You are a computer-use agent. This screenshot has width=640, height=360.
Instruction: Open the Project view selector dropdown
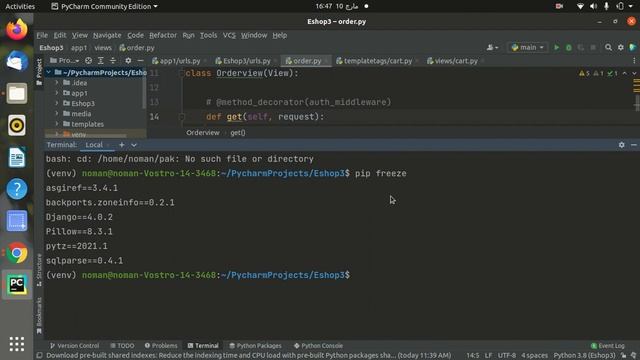tap(64, 61)
